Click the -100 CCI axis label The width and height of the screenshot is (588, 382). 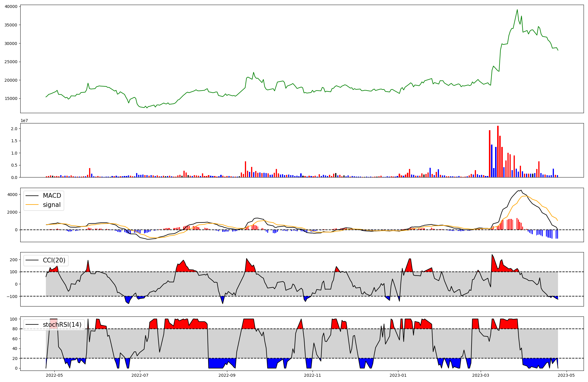point(12,296)
